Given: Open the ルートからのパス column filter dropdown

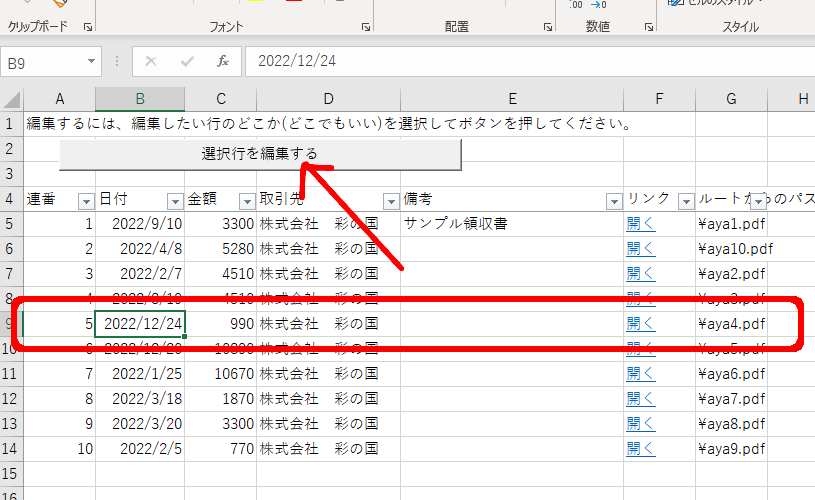Looking at the screenshot, I should pyautogui.click(x=759, y=201).
